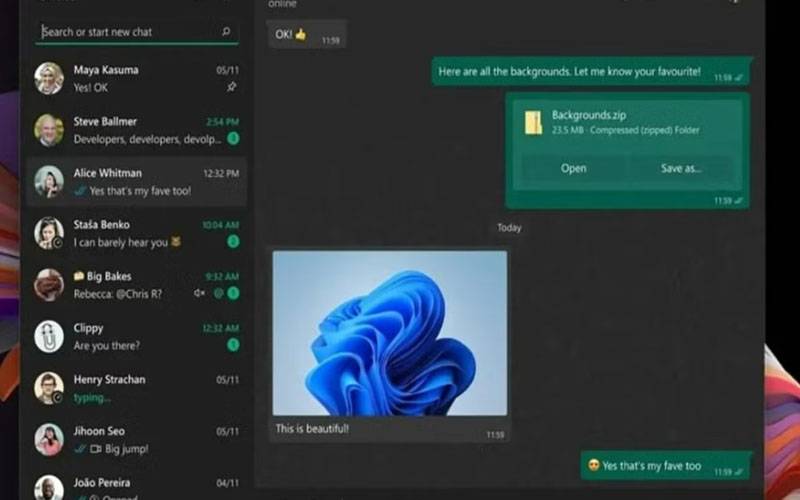800x500 pixels.
Task: Click the search magnifier icon
Action: 226,32
